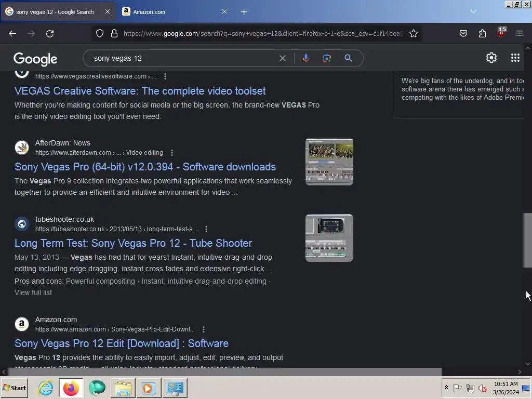Search by image with Google Lens icon

[327, 58]
